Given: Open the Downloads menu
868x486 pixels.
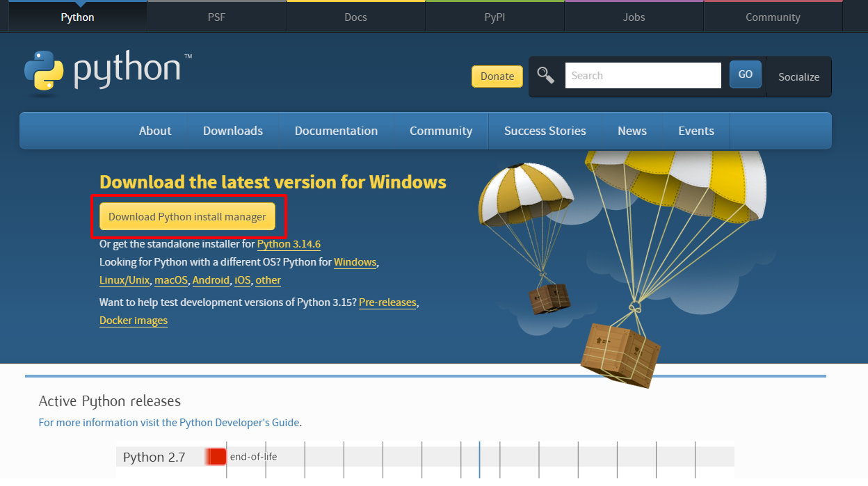Looking at the screenshot, I should pos(233,131).
